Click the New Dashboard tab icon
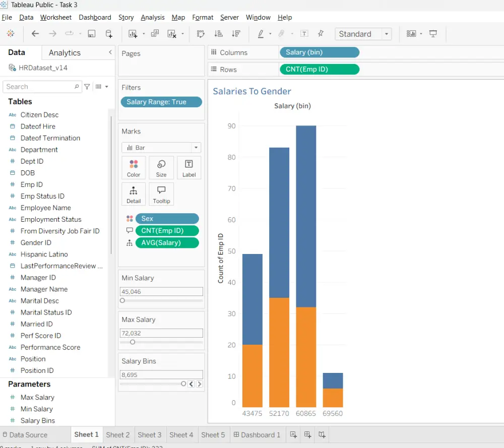The height and width of the screenshot is (448, 504). (x=307, y=435)
